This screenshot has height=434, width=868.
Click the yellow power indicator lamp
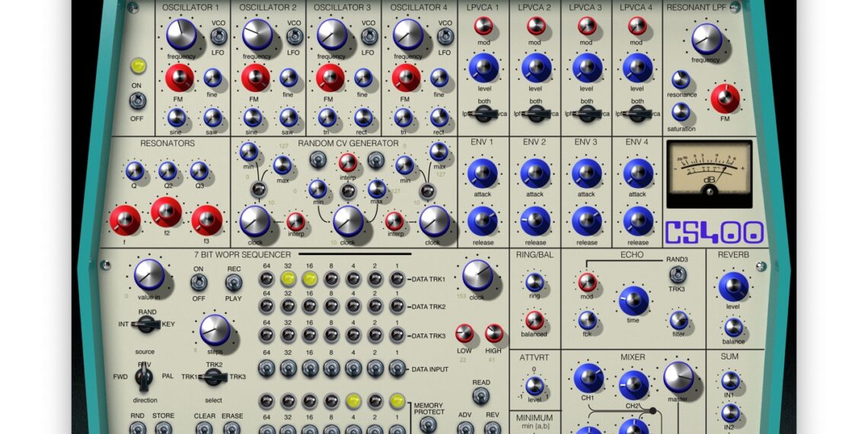pos(138,66)
